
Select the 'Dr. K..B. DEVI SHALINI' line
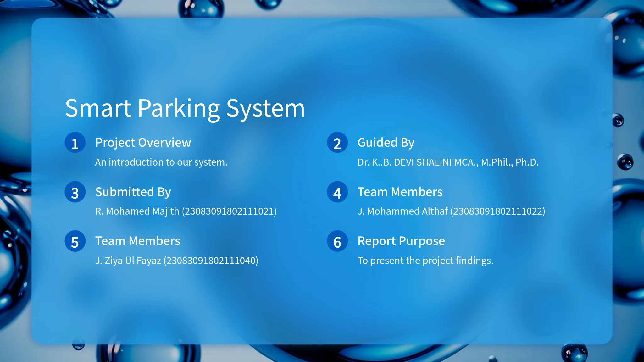[x=448, y=162]
